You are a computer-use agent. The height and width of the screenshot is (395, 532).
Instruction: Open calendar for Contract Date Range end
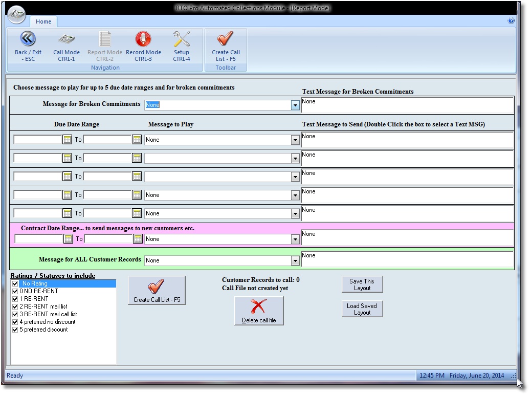pos(138,239)
